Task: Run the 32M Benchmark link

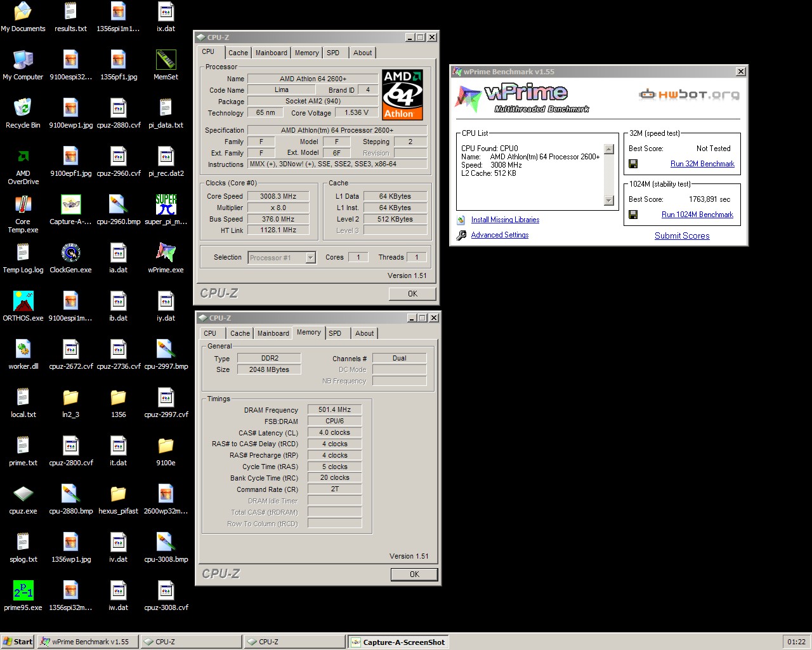Action: coord(702,164)
